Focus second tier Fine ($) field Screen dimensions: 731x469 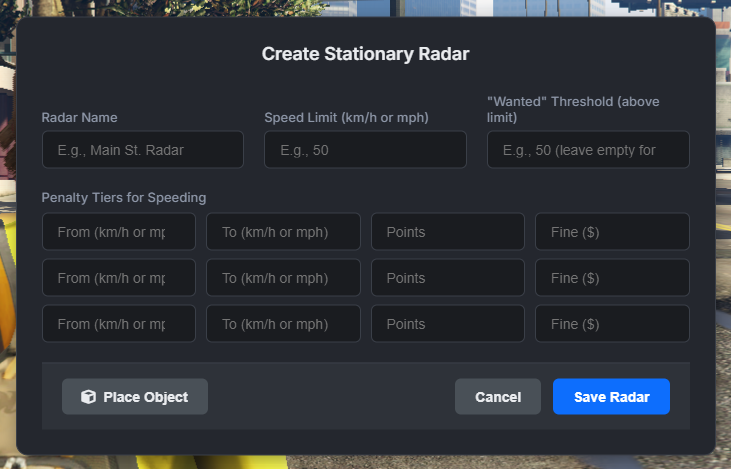pos(612,278)
